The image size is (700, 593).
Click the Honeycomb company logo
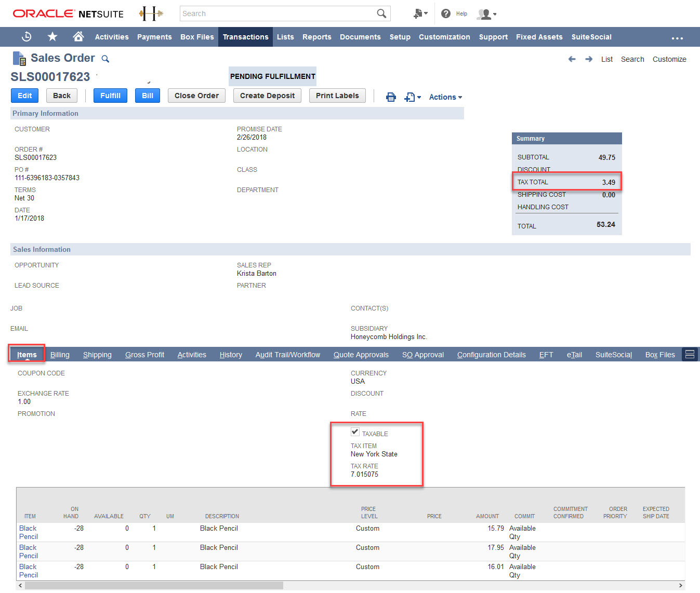(x=151, y=14)
